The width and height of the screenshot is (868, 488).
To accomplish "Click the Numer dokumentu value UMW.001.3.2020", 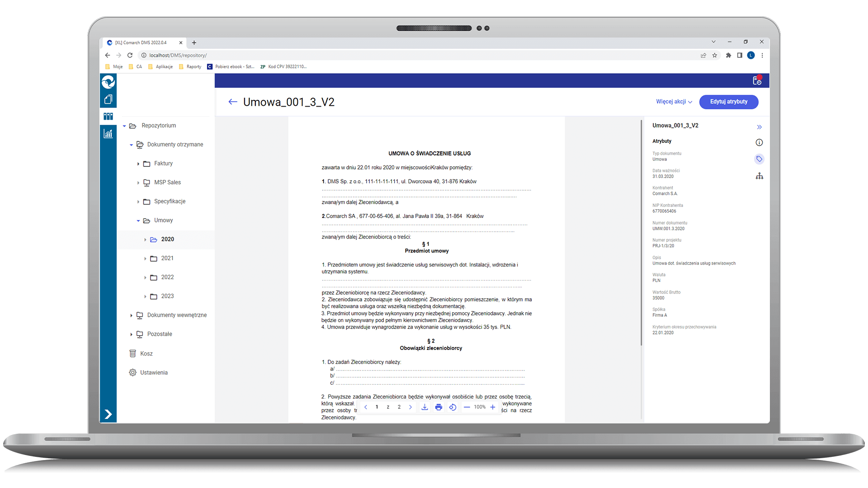I will [x=668, y=229].
